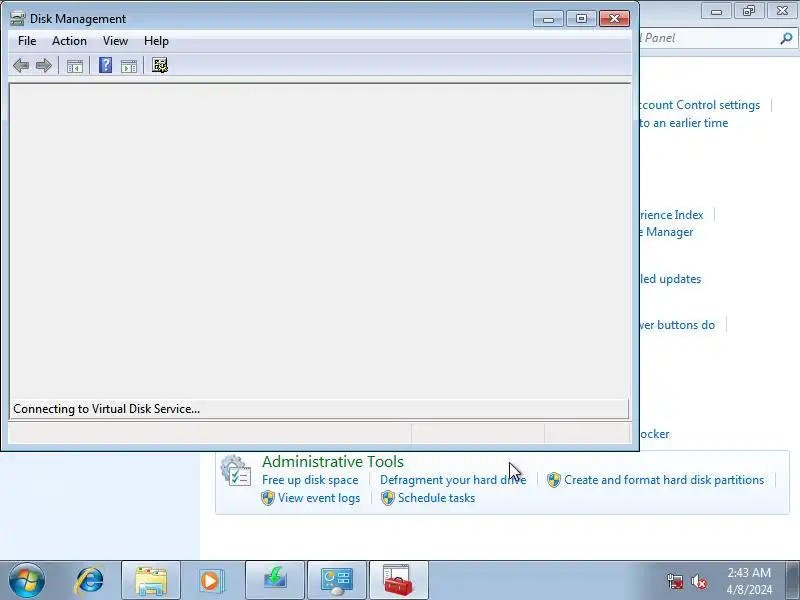
Task: Open power buttons do link
Action: pyautogui.click(x=677, y=325)
